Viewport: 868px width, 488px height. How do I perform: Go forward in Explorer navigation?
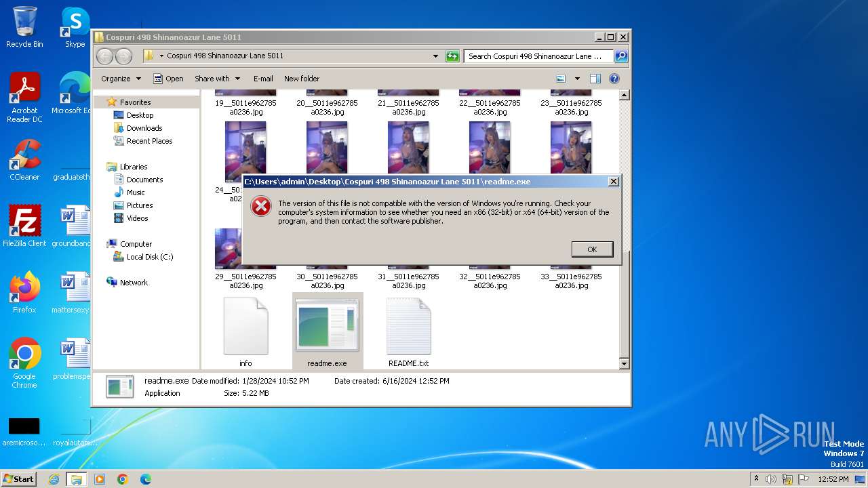point(124,56)
